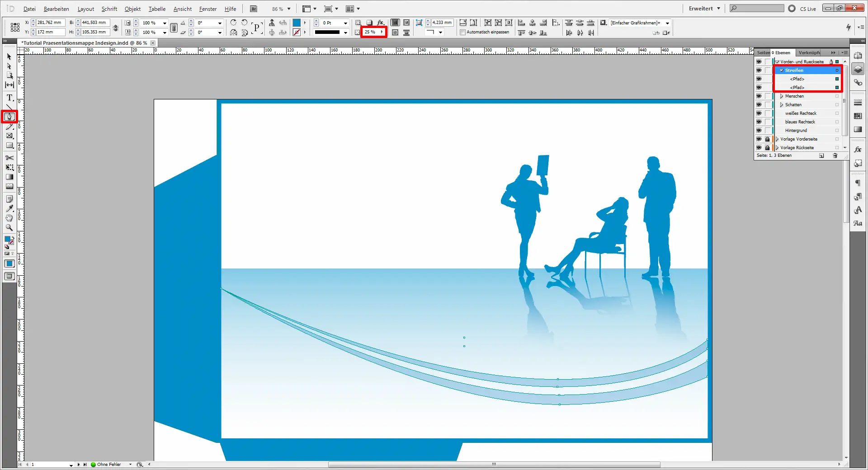The image size is (868, 470).
Task: Open the fill color swatch dropdown
Action: pyautogui.click(x=305, y=23)
